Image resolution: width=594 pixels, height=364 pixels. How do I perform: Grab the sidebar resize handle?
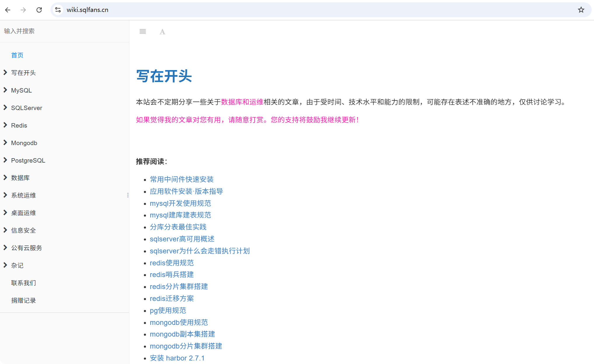tap(128, 195)
